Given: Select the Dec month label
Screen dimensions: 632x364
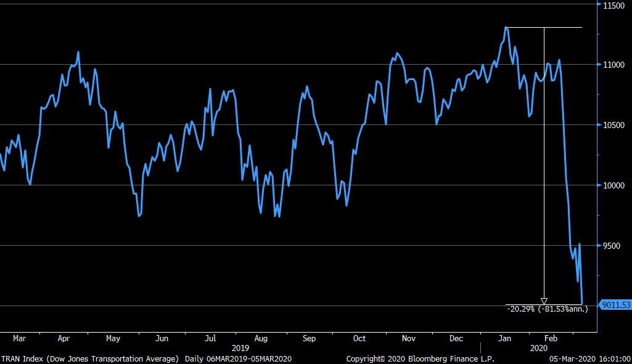Looking at the screenshot, I should pyautogui.click(x=456, y=339).
